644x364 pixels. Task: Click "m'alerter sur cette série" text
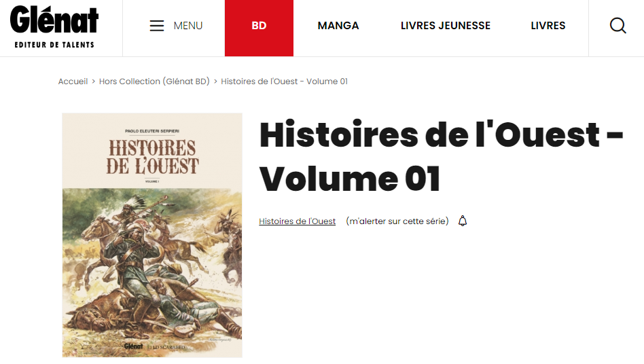pos(397,221)
